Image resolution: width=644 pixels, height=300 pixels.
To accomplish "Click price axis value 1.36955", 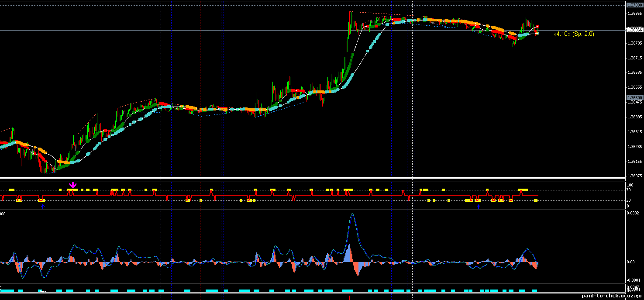I will click(x=635, y=14).
